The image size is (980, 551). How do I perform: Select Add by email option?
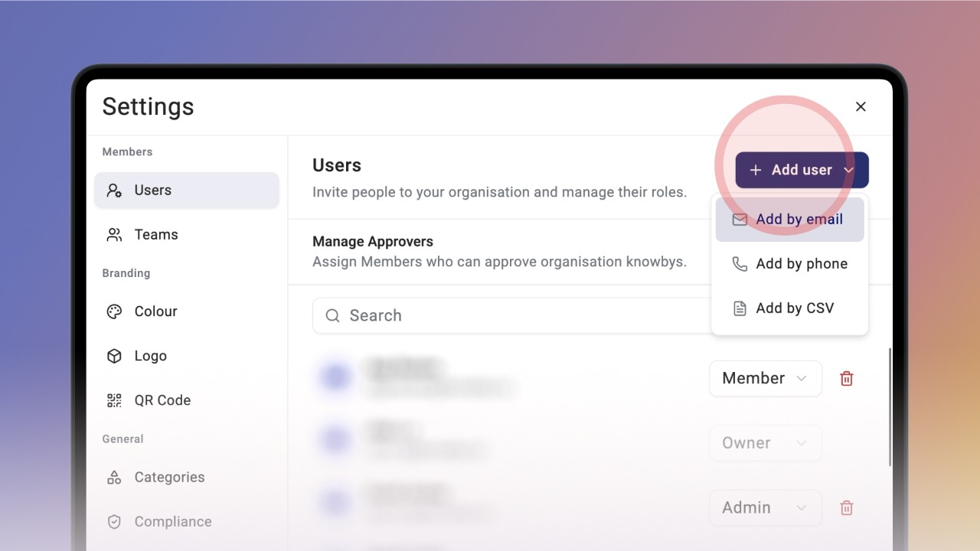(790, 220)
